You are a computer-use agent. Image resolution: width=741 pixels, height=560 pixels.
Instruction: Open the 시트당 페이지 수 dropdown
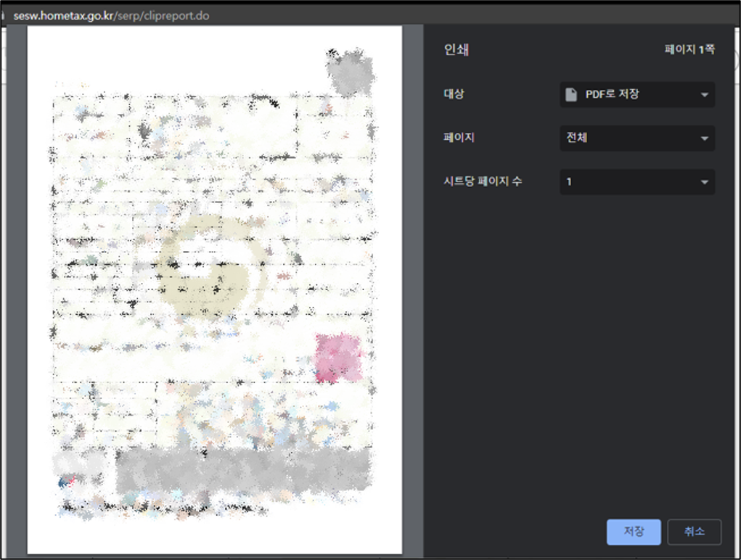[x=637, y=182]
